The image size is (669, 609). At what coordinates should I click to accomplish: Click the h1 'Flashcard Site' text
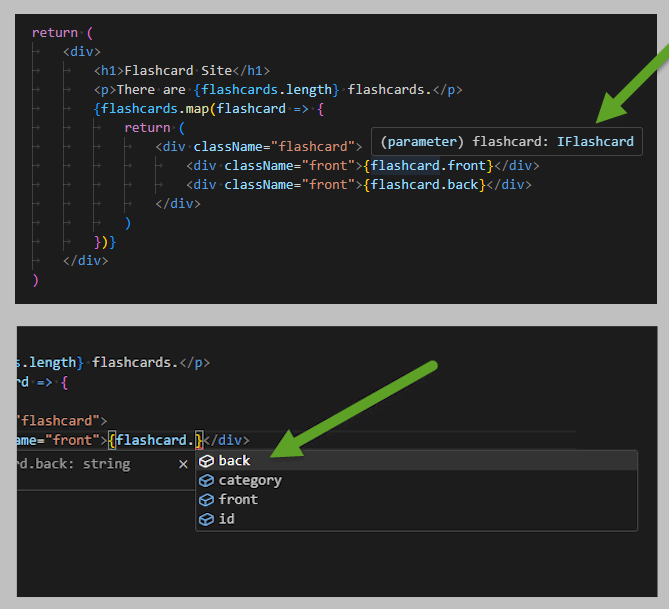pyautogui.click(x=178, y=70)
